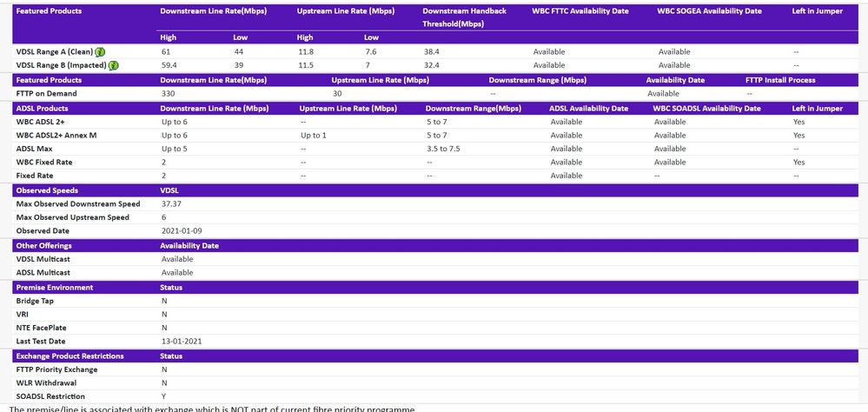
Task: Click the SOADSL Restriction row label
Action: pos(51,396)
